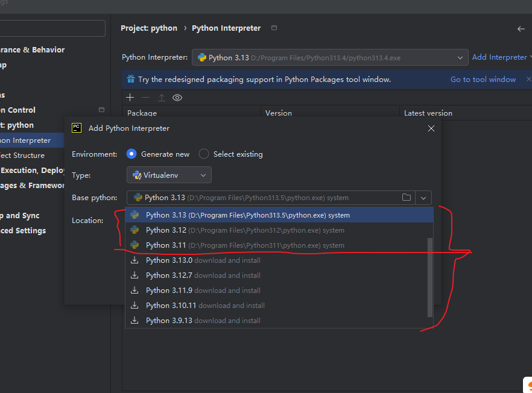Open Build, Execution, Deployment section
This screenshot has width=532, height=393.
click(32, 170)
